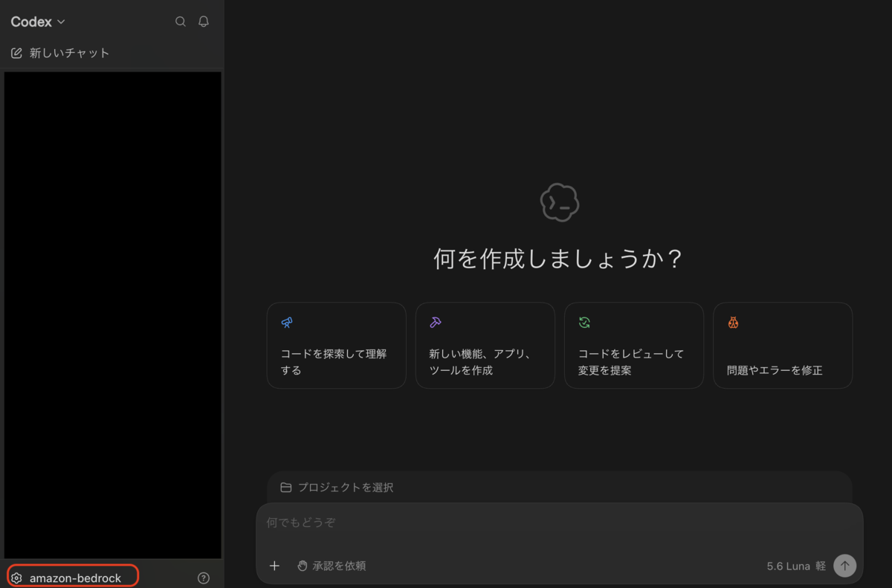Click the green review icon

[x=584, y=323]
